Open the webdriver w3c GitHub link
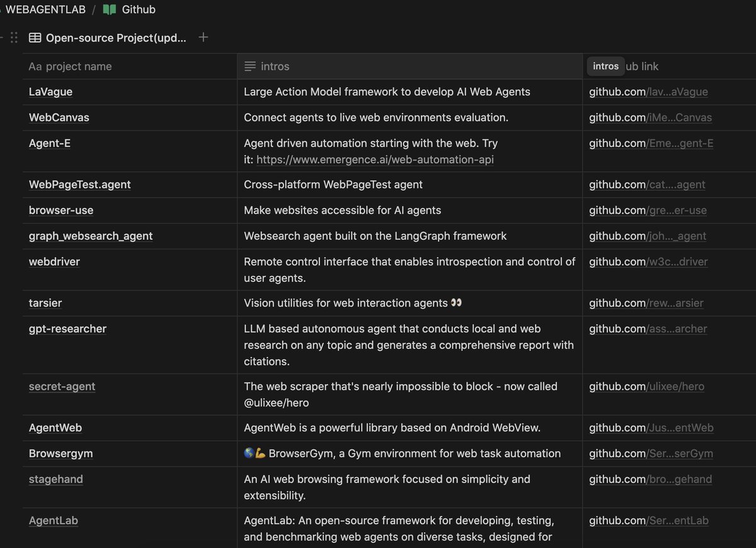The width and height of the screenshot is (756, 548). pos(648,261)
